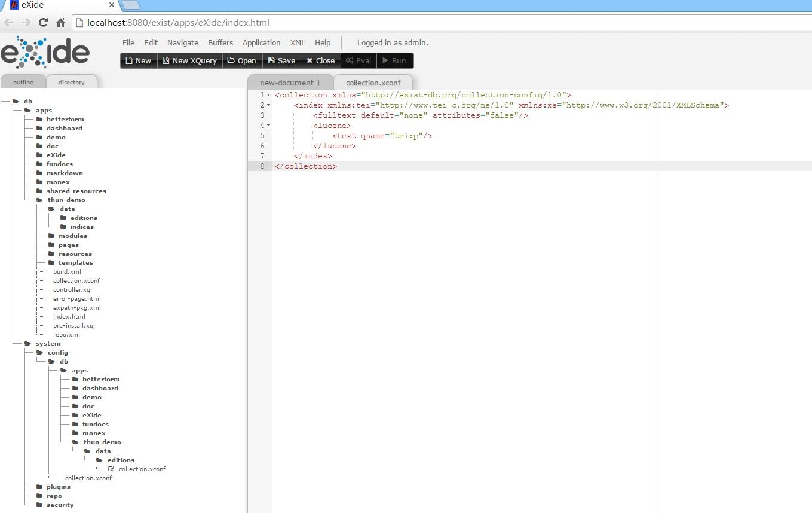Image resolution: width=812 pixels, height=513 pixels.
Task: Click folder icon of resources
Action: [51, 254]
